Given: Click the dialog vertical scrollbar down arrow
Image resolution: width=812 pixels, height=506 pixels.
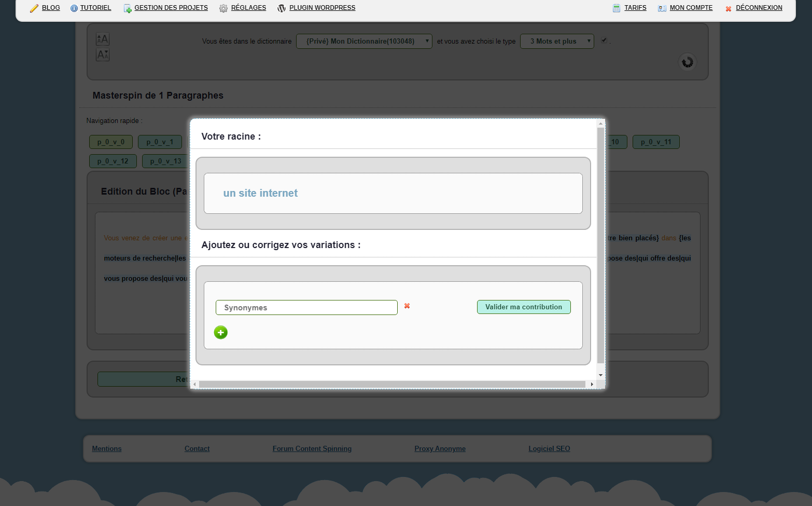Looking at the screenshot, I should [600, 375].
